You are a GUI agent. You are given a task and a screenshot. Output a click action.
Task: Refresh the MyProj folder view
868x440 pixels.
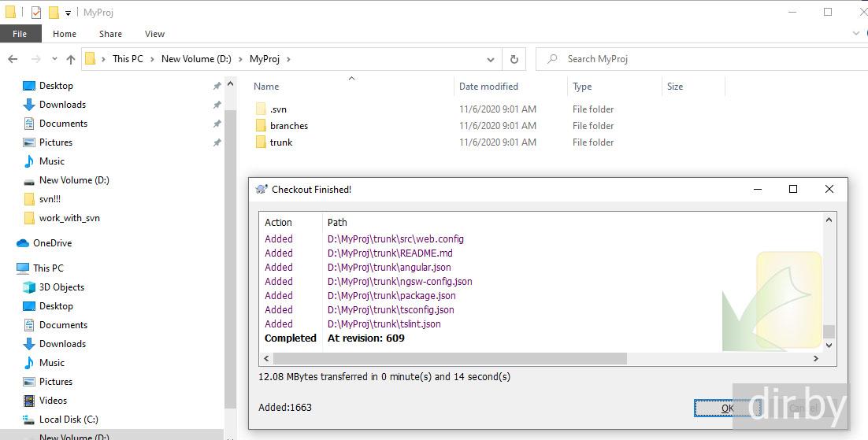pyautogui.click(x=514, y=59)
